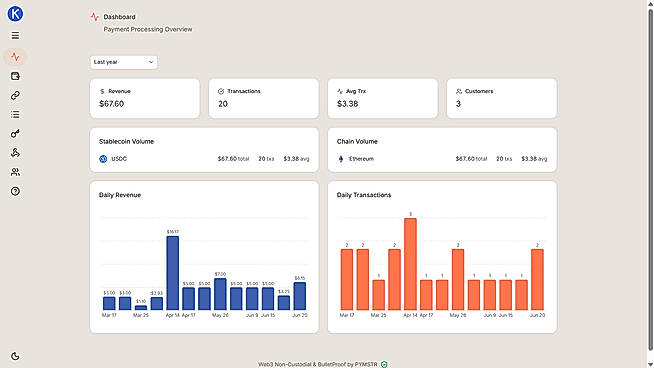This screenshot has height=368, width=654.
Task: Click the $1.10 bar in Daily Revenue
Action: (141, 308)
